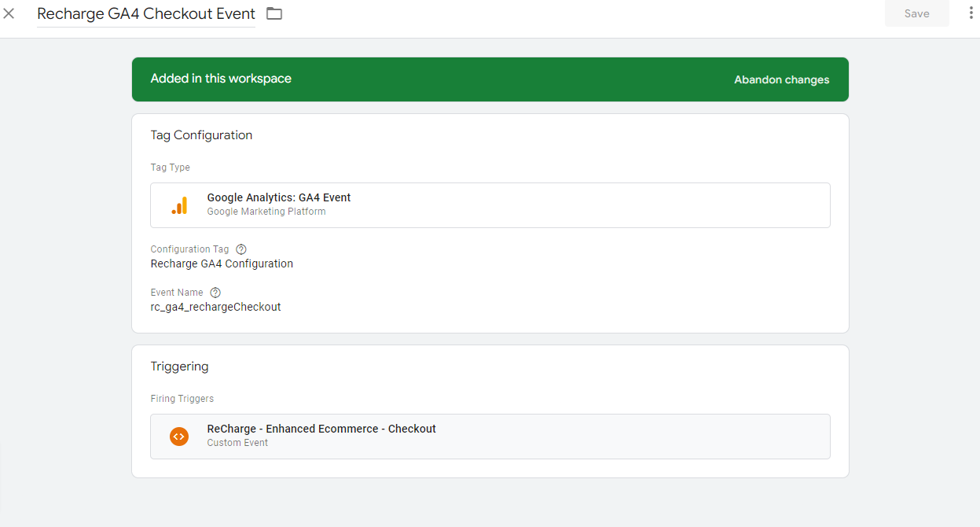Viewport: 980px width, 527px height.
Task: Open the ReCharge - Enhanced Ecommerce - Checkout trigger
Action: pyautogui.click(x=321, y=429)
